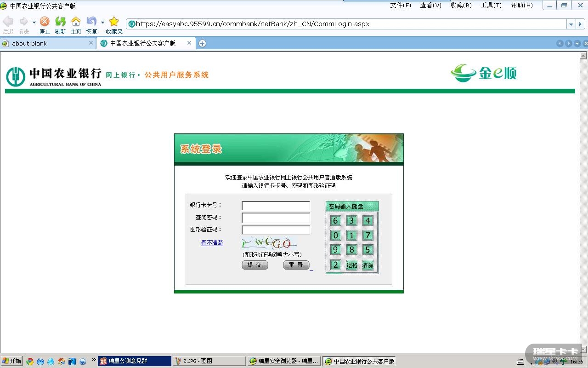This screenshot has height=368, width=588.
Task: Focus the 银行卡卡号 input field
Action: pos(276,206)
